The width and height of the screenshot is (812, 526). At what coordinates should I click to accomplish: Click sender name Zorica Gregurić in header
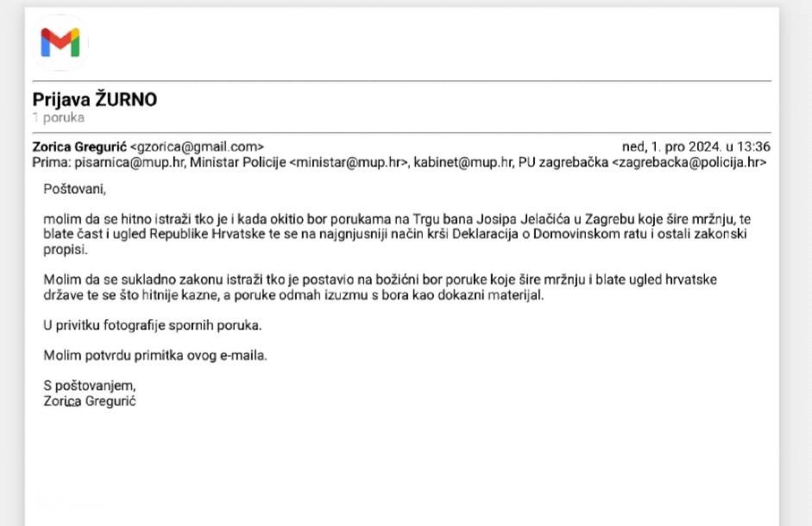point(79,147)
